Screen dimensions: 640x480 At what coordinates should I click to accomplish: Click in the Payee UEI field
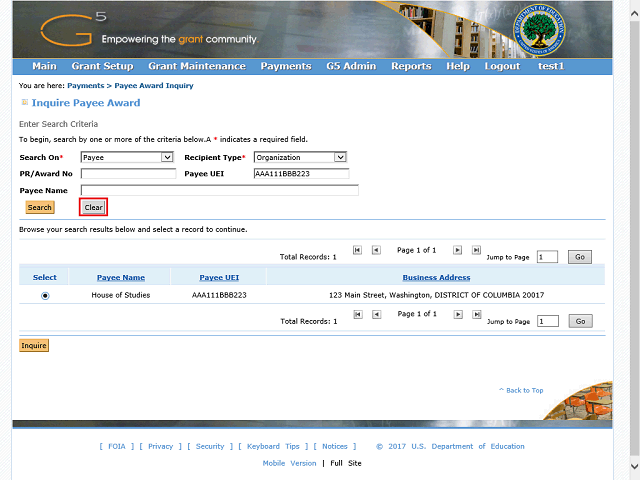[x=301, y=173]
